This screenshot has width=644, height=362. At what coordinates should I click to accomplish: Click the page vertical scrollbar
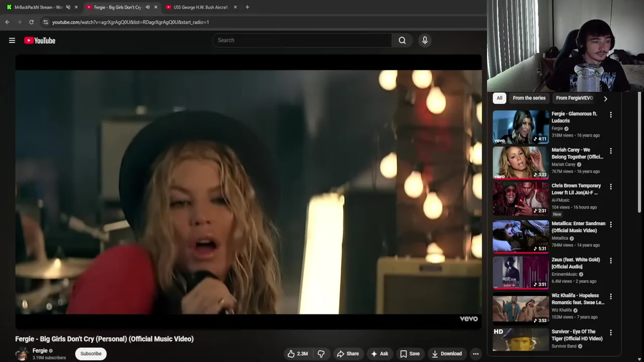click(x=640, y=153)
